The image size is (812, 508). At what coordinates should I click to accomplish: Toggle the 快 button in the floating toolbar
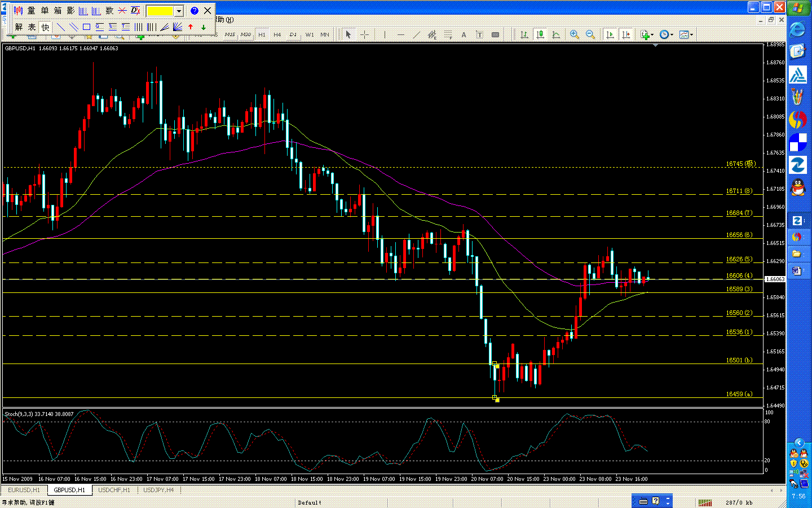click(45, 27)
